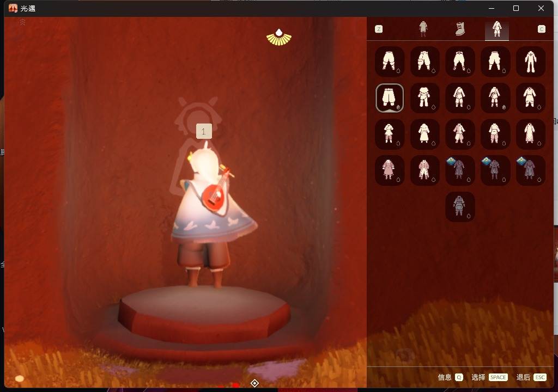Screen dimensions: 558x392
Task: Choose the fluffy-collar outfit in second row
Action: tap(424, 98)
